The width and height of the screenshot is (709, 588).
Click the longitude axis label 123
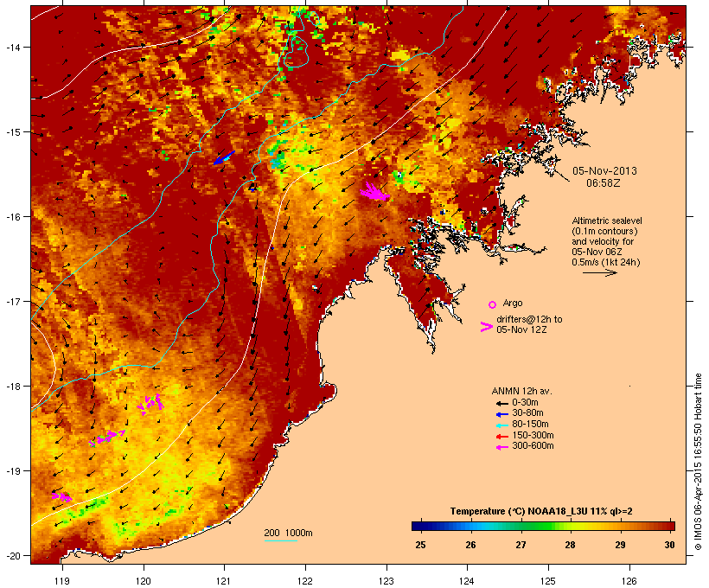coord(386,581)
